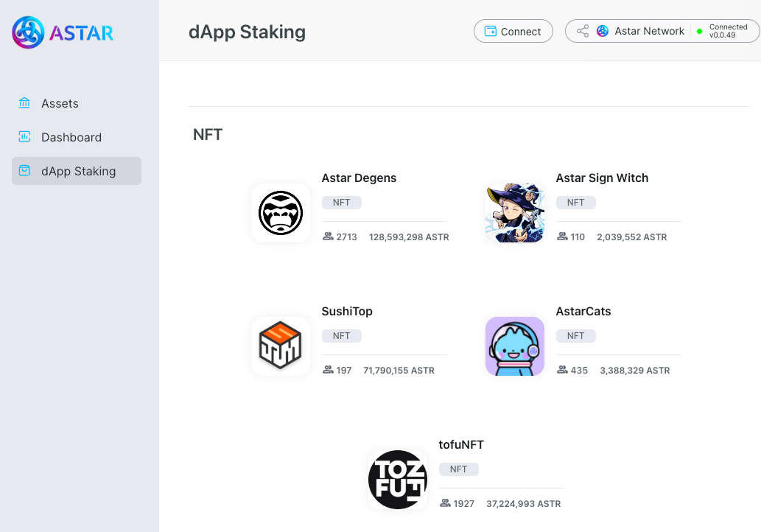Click the Assets bank icon
Viewport: 761px width, 532px height.
[24, 103]
